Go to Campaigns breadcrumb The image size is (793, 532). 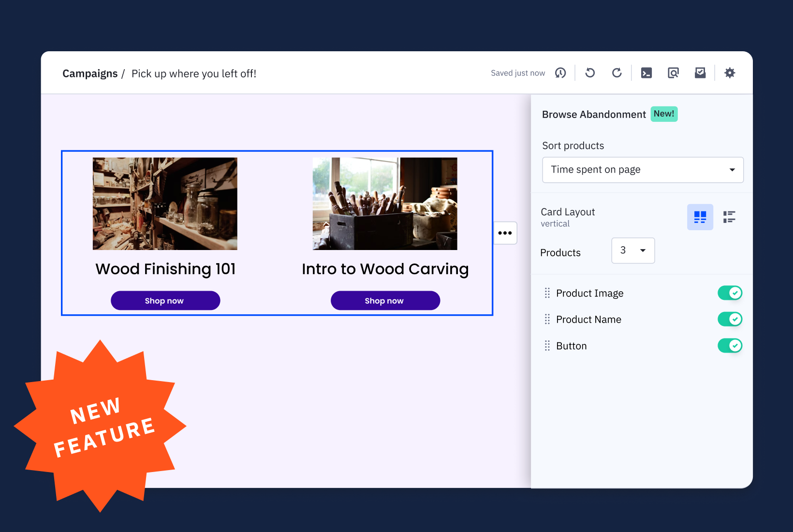pyautogui.click(x=90, y=74)
